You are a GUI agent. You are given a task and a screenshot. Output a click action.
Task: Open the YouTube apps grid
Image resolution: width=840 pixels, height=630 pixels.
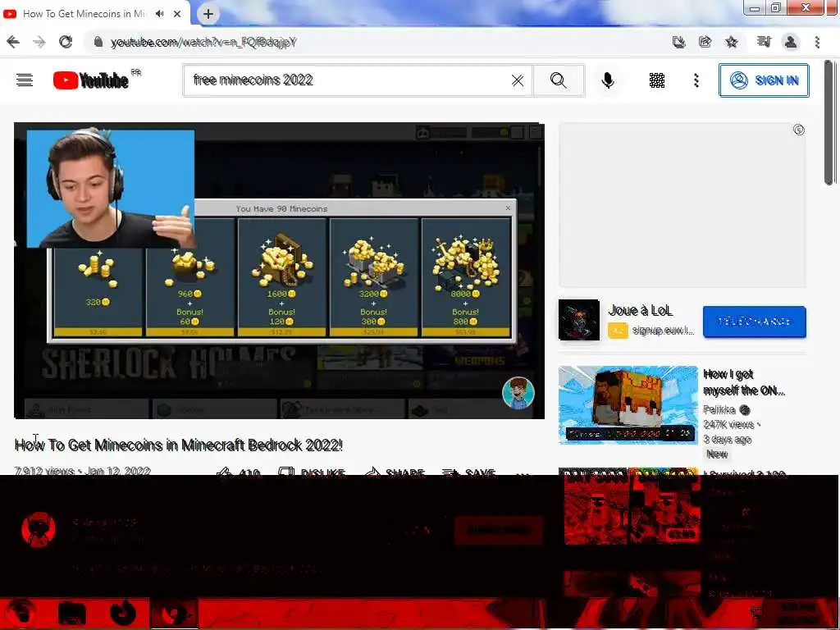[657, 80]
